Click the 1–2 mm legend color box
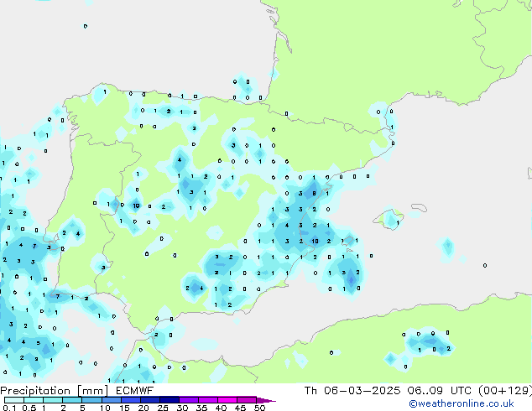 pos(53,400)
